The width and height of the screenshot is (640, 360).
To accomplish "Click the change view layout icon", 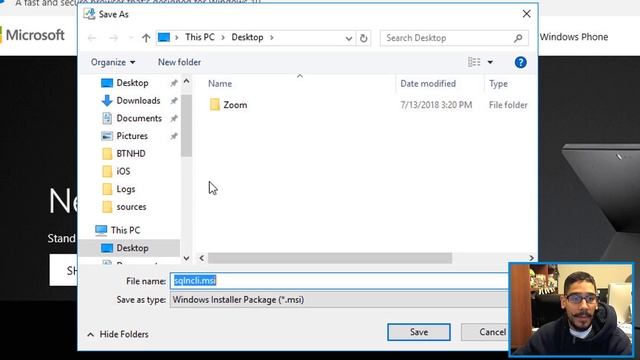I will coord(474,62).
